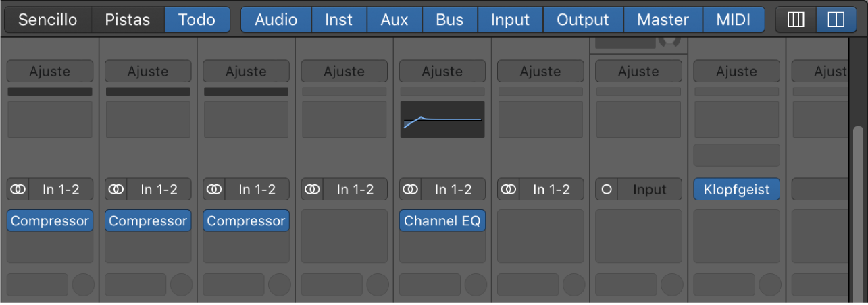This screenshot has width=868, height=305.
Task: Click empty slot beneath first Compressor plug-in
Action: click(50, 248)
